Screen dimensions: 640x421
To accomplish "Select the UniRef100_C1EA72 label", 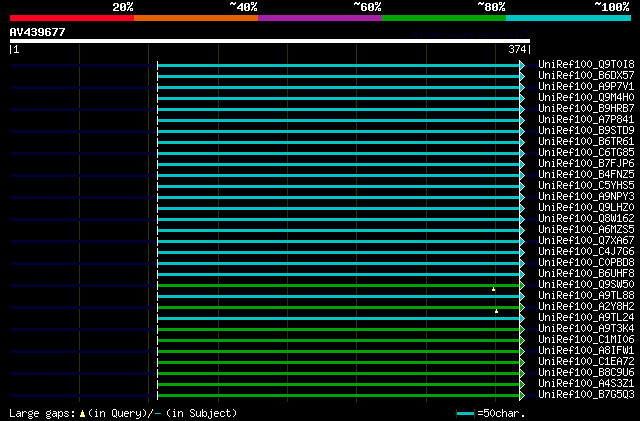I will coord(586,361).
